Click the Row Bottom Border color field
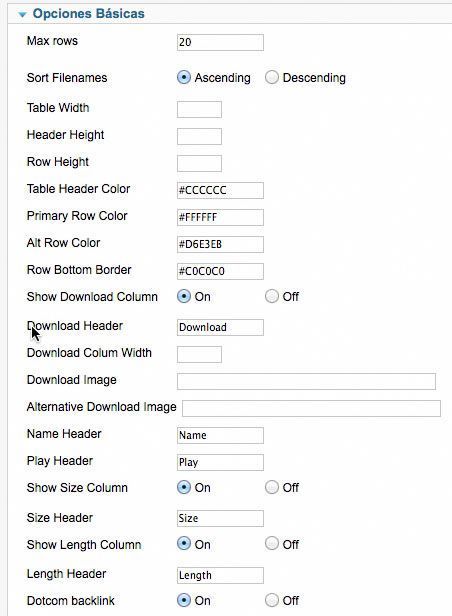452x616 pixels. click(220, 271)
